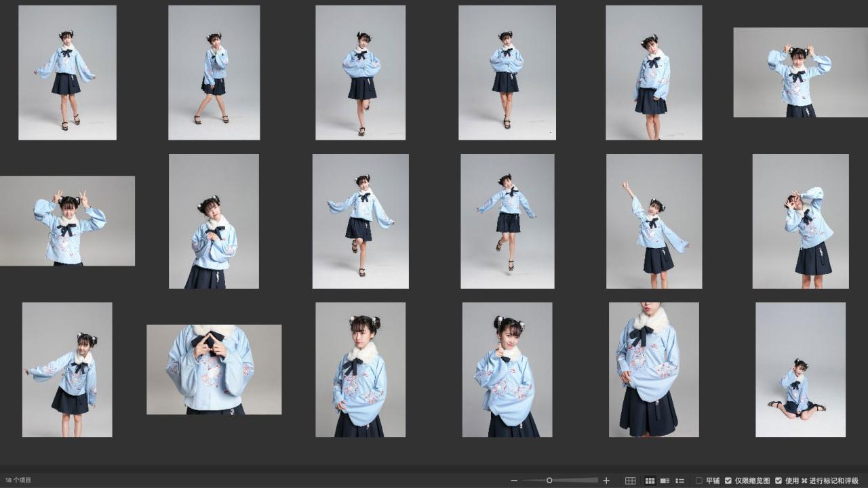Click the plus icon to enlarge thumbnails
The height and width of the screenshot is (488, 868).
click(606, 481)
